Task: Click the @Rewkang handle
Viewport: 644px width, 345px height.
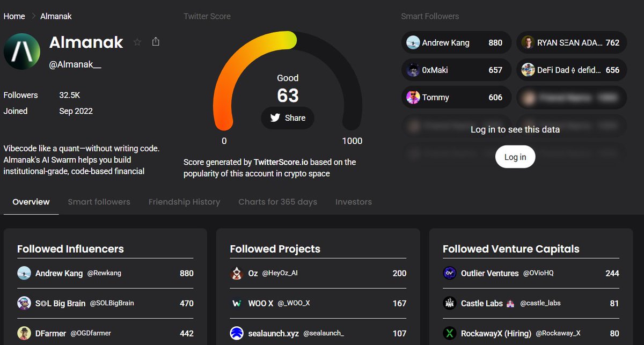Action: click(104, 273)
